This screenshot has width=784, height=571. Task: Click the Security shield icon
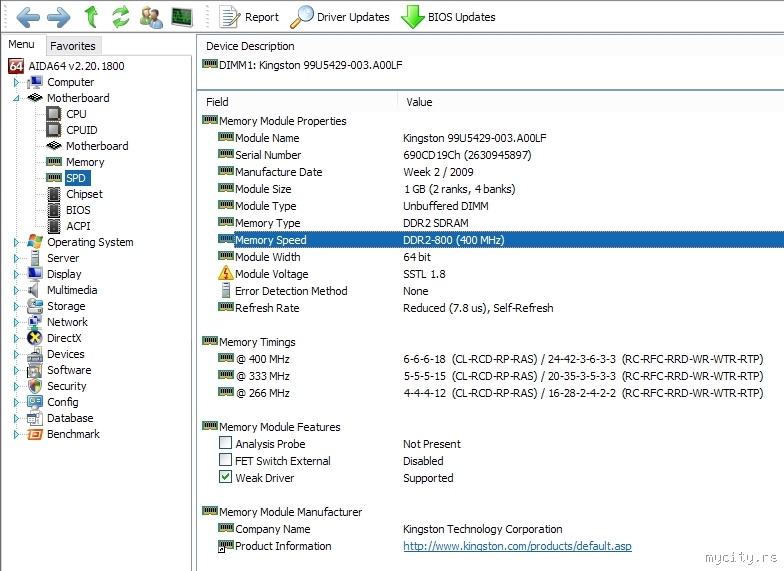[35, 386]
